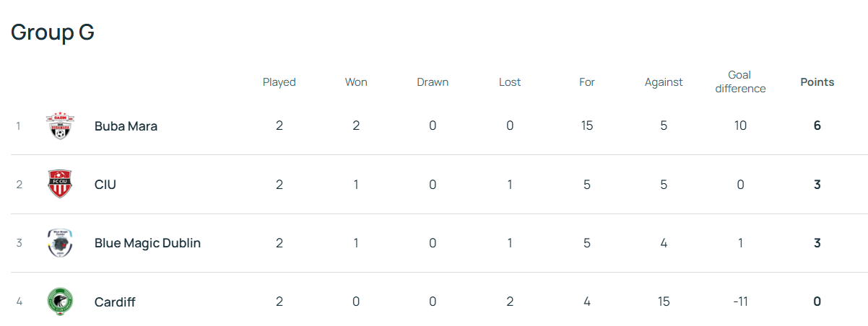Image resolution: width=868 pixels, height=326 pixels.
Task: Click the Blue Magic Dublin badge
Action: pyautogui.click(x=60, y=243)
